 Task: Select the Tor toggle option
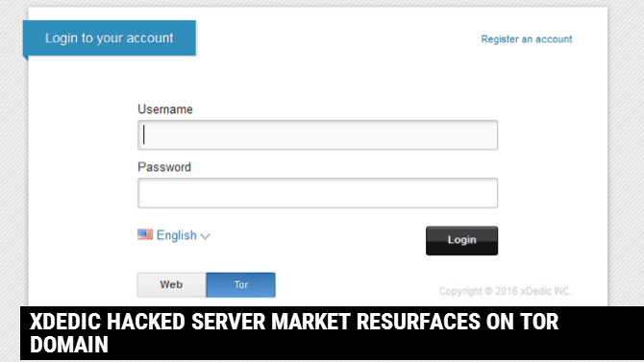pyautogui.click(x=240, y=285)
